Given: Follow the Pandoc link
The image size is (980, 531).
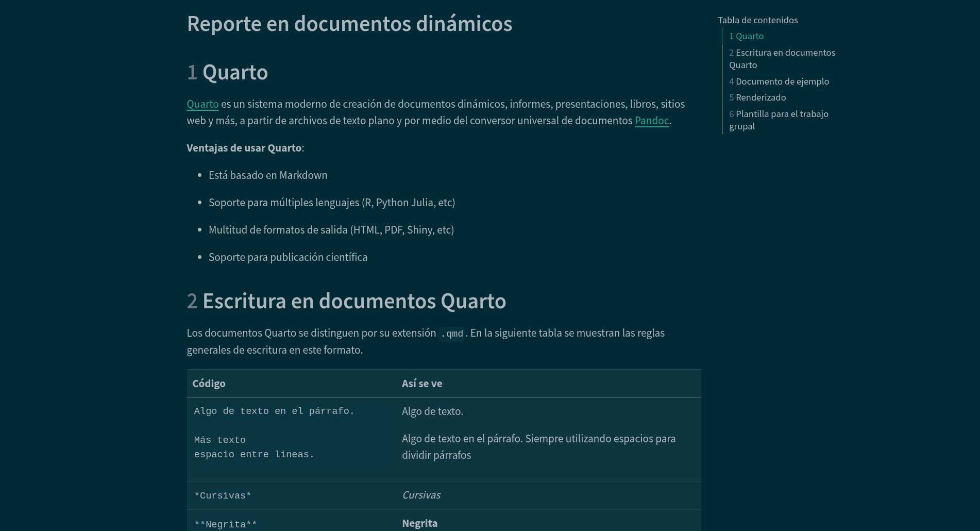Looking at the screenshot, I should point(651,121).
